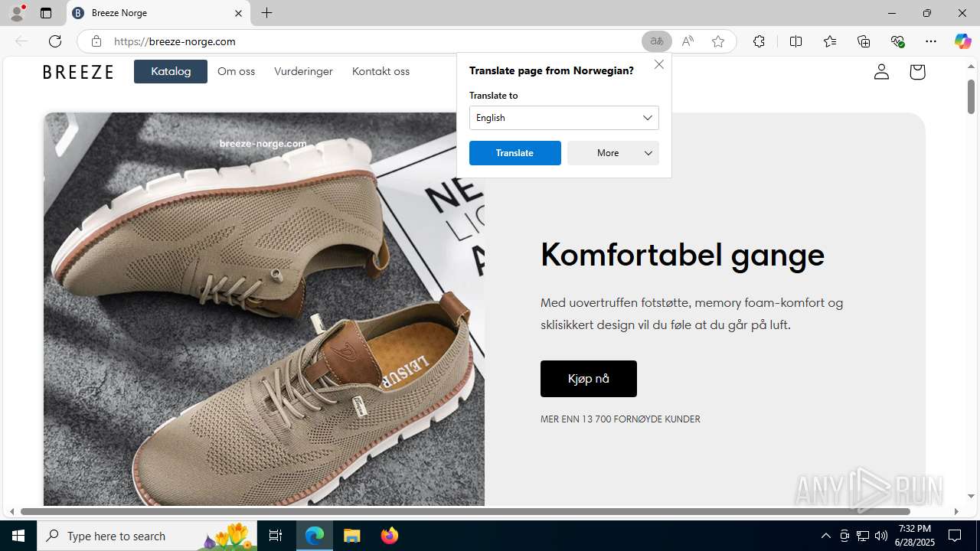Click the taskbar search box
Image resolution: width=980 pixels, height=551 pixels.
(148, 536)
